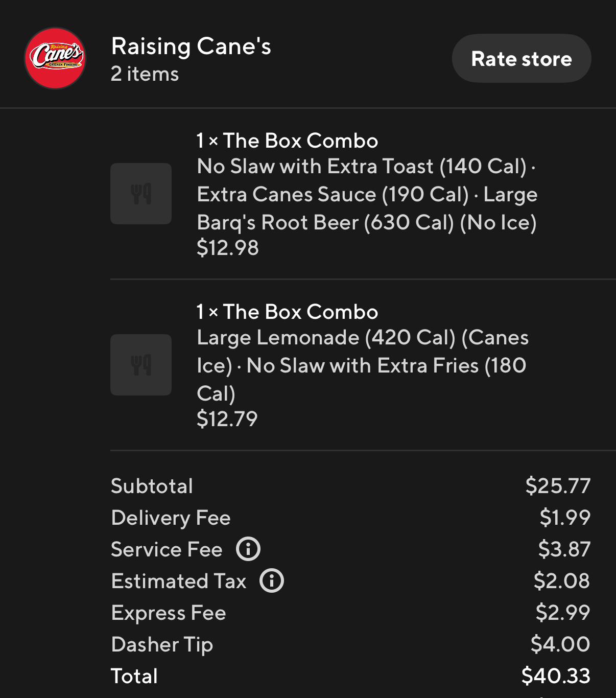The height and width of the screenshot is (698, 616).
Task: Click the $12.79 item price
Action: point(227,419)
